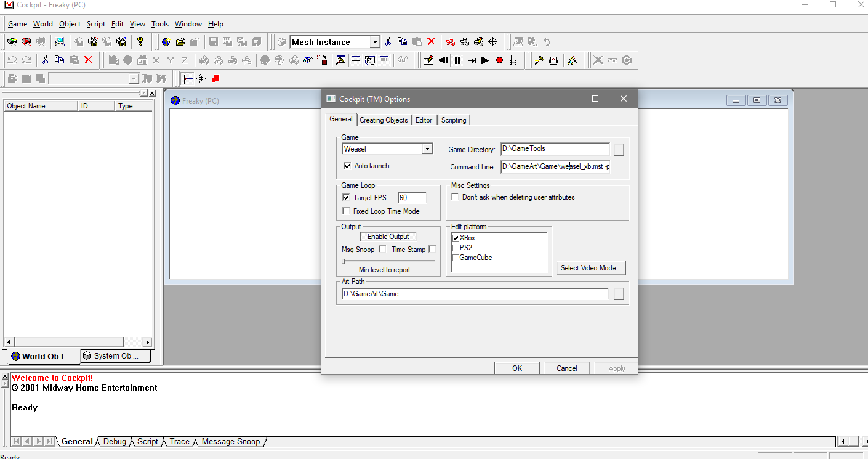Click the axis gizmo icon in third toolbar
Image resolution: width=868 pixels, height=459 pixels.
point(188,78)
